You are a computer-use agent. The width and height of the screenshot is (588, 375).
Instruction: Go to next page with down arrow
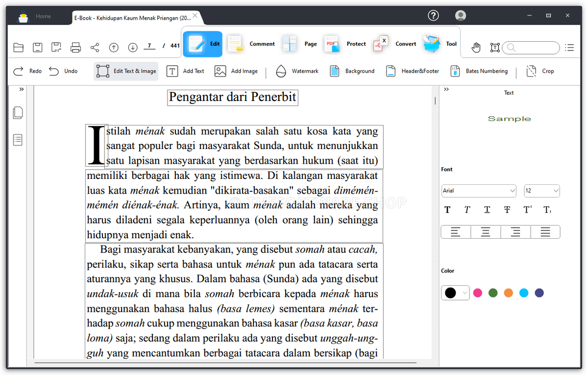(x=133, y=48)
